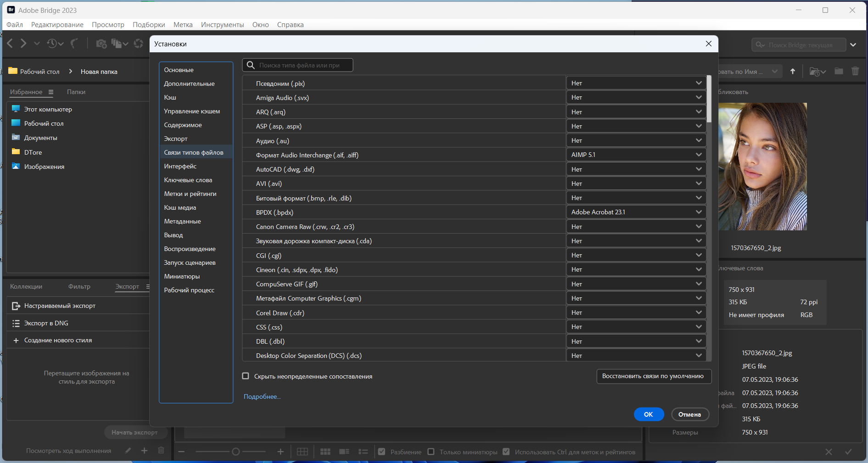The width and height of the screenshot is (868, 463).
Task: Open the AutoCAD (.dwg, .dxf) association dropdown
Action: [x=636, y=169]
